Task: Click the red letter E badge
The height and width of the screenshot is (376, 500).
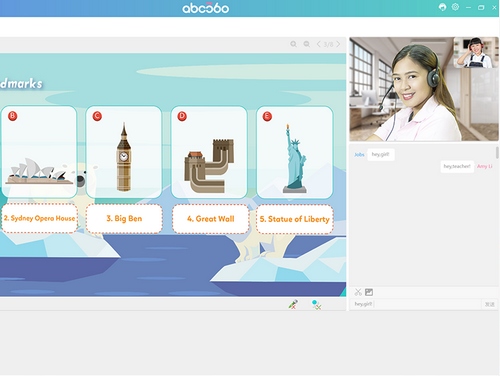Action: (x=267, y=116)
